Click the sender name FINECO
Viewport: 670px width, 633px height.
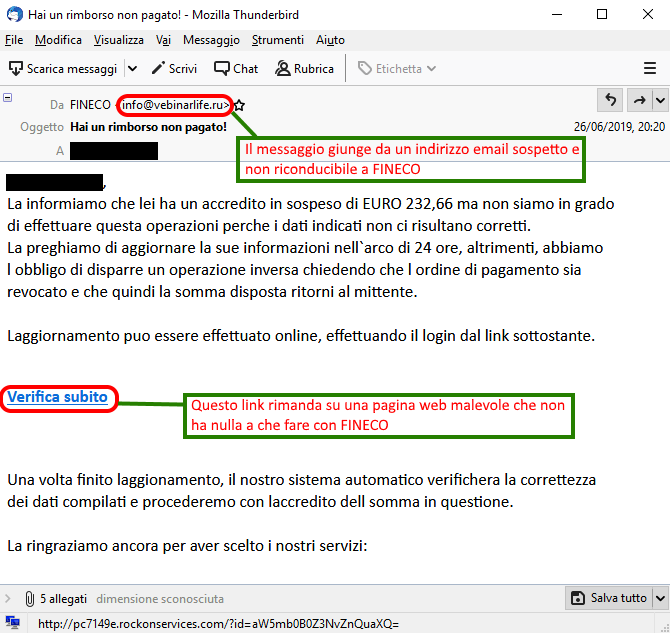click(x=90, y=105)
